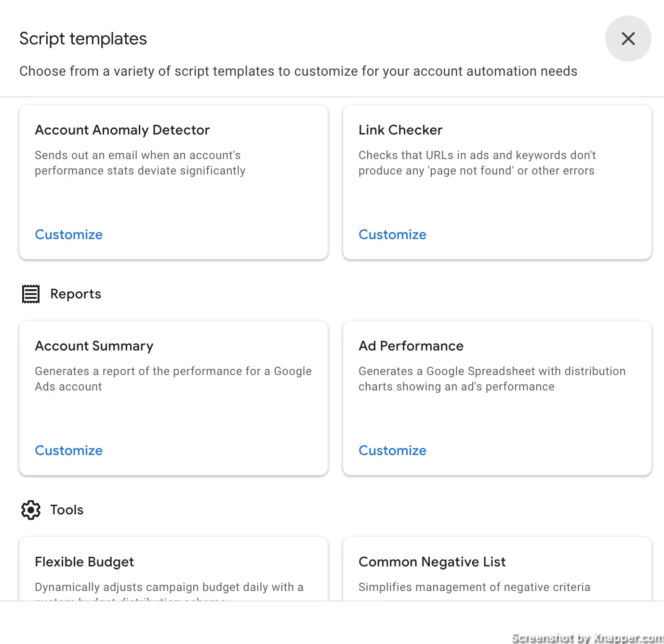
Task: Select the Account Summary card title
Action: tap(94, 346)
